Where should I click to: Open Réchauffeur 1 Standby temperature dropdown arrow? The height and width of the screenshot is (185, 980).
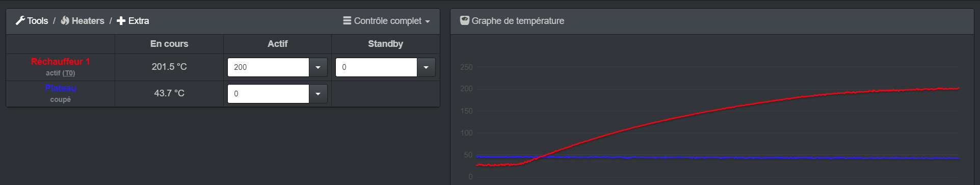pos(426,67)
